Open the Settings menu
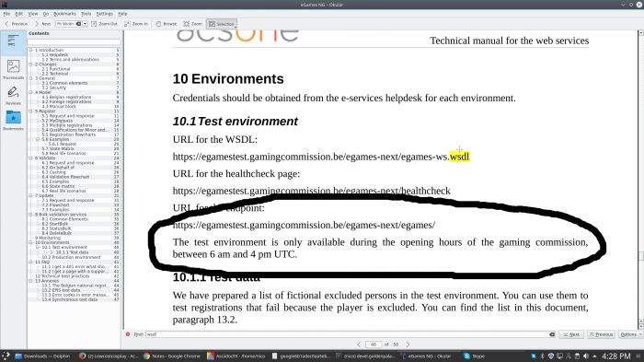This screenshot has width=644, height=362. coord(104,14)
